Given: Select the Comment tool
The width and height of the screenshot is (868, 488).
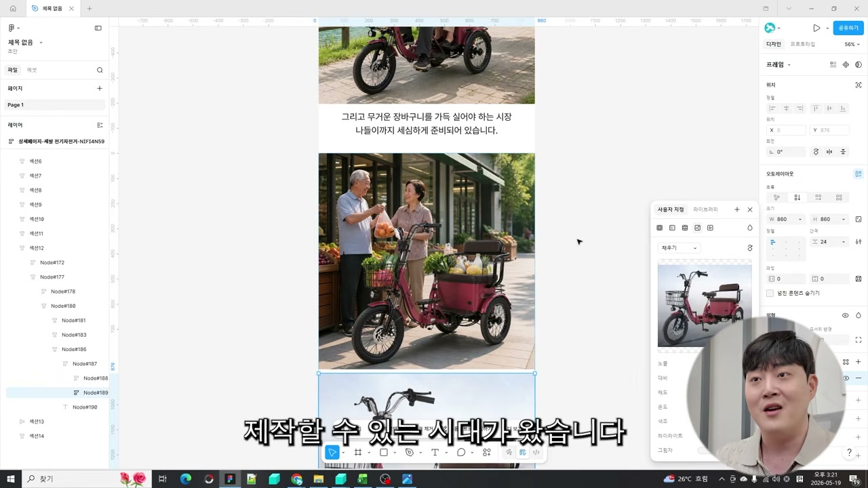Looking at the screenshot, I should click(x=461, y=452).
